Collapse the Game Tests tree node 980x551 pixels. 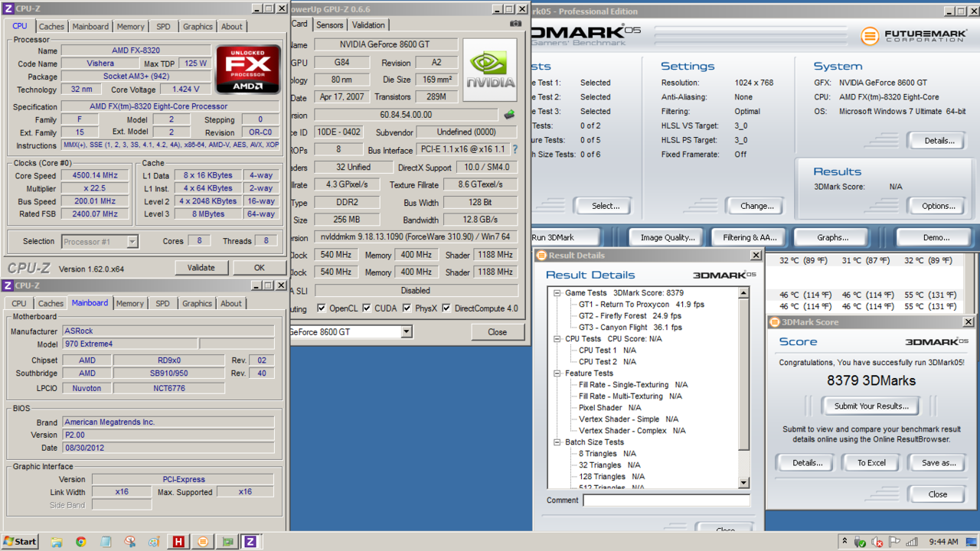click(557, 293)
